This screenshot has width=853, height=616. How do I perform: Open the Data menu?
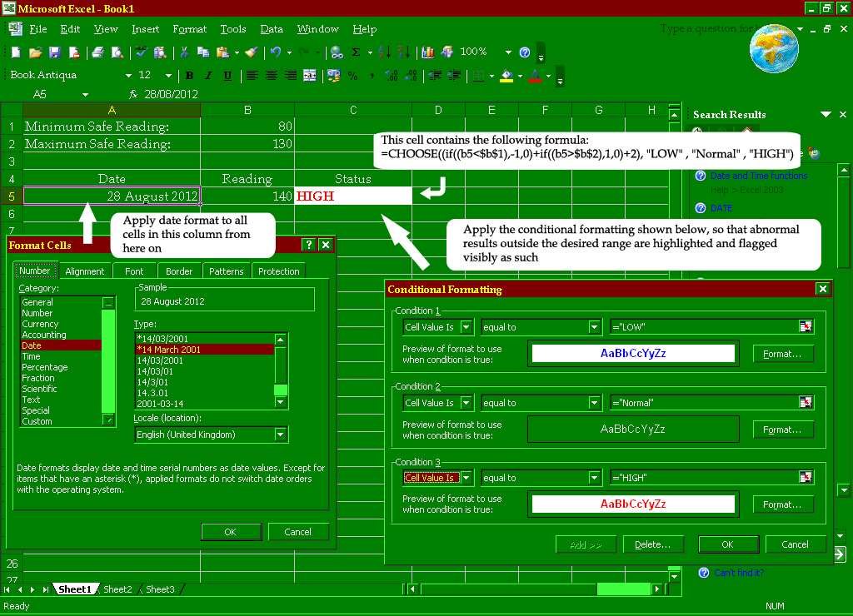[x=272, y=29]
